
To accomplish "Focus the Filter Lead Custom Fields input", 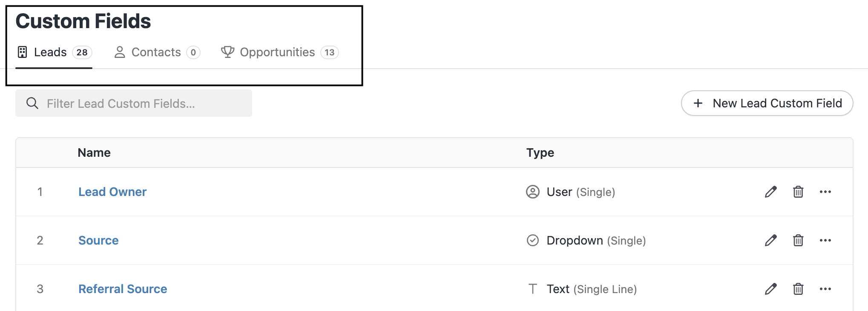I will (141, 104).
